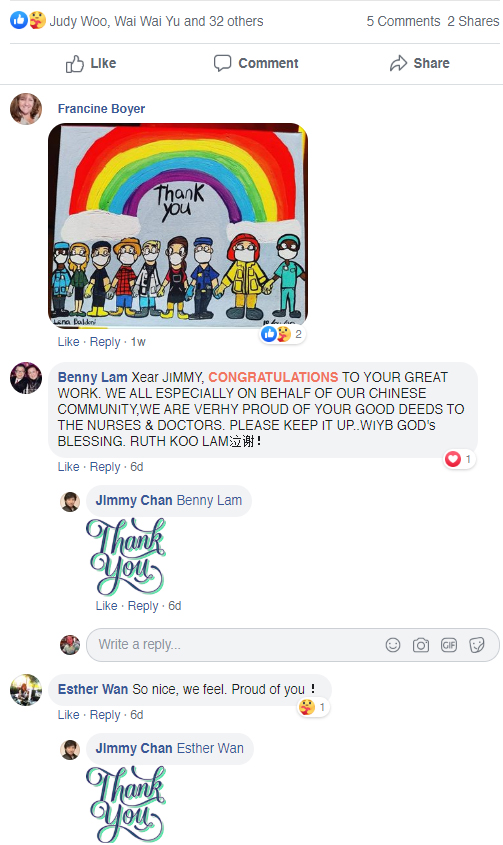503x845 pixels.
Task: Open Francine Boyer's profile name link
Action: point(101,109)
